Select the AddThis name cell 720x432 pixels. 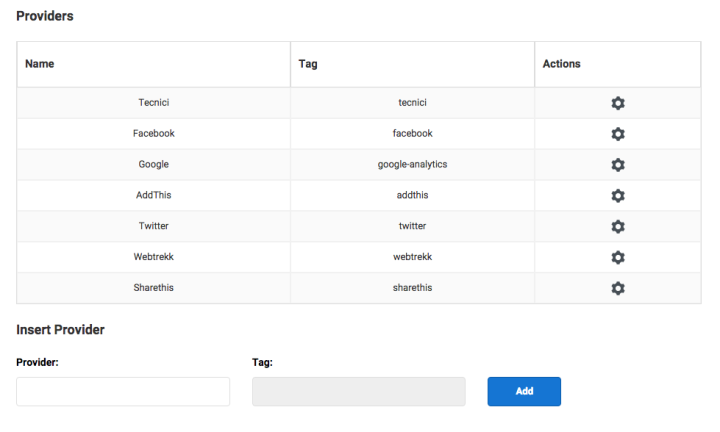click(154, 196)
